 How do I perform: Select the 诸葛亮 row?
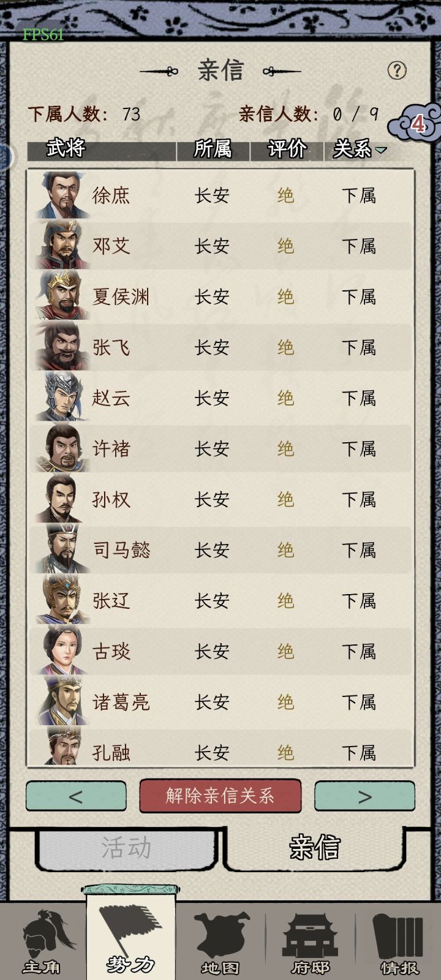click(221, 702)
